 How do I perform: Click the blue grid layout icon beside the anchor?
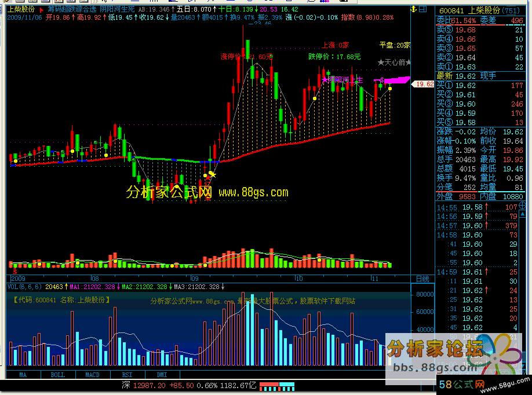tap(422, 9)
